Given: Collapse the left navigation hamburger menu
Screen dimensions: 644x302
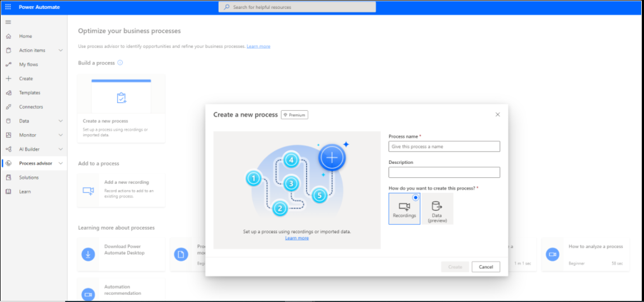Looking at the screenshot, I should [8, 22].
